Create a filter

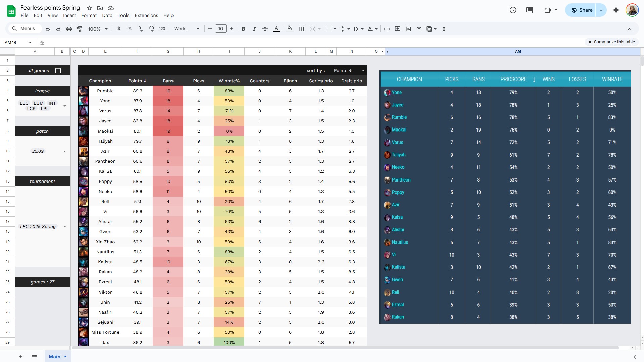coord(419,29)
